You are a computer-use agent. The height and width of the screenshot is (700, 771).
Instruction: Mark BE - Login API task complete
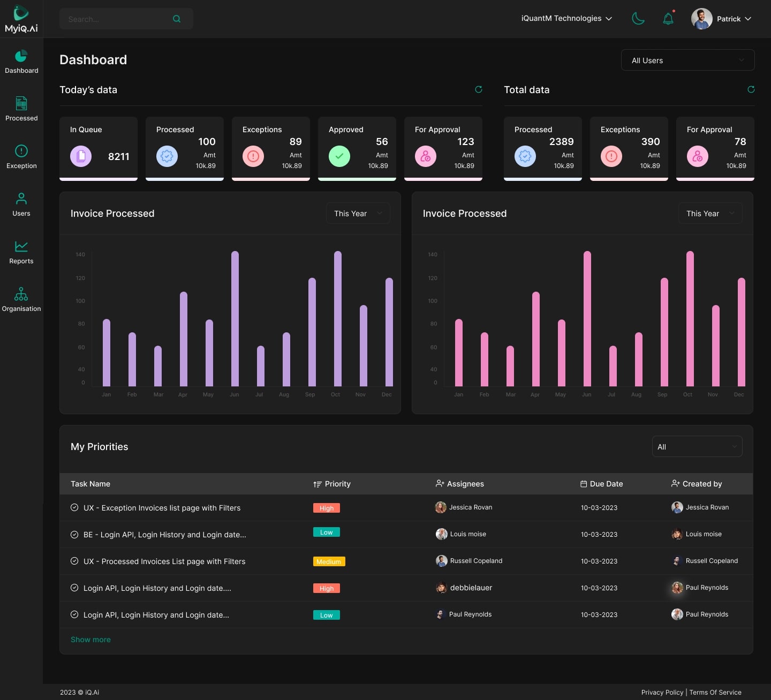coord(74,534)
